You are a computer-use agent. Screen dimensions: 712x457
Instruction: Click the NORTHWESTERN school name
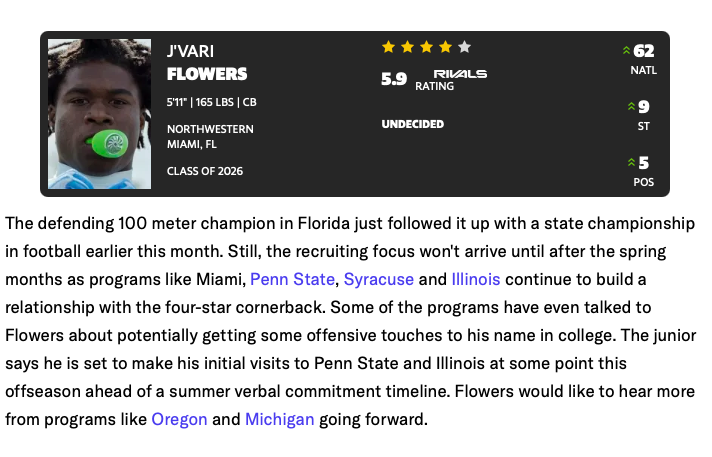(x=210, y=129)
